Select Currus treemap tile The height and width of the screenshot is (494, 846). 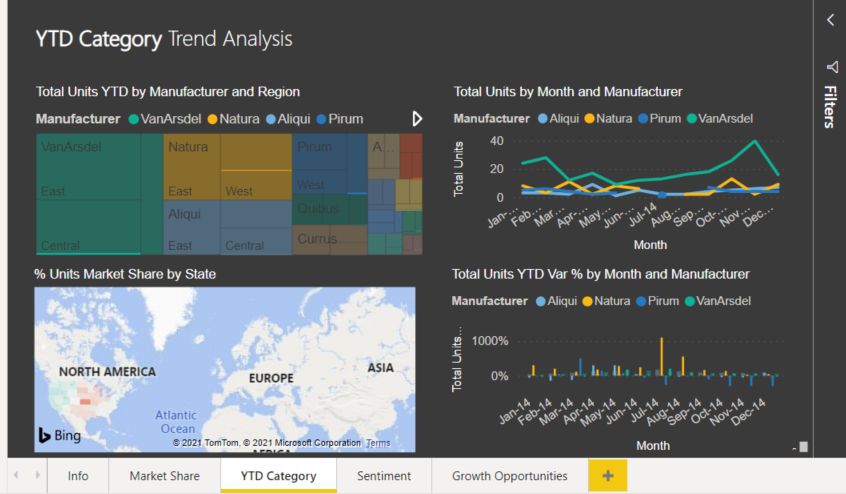(x=330, y=239)
